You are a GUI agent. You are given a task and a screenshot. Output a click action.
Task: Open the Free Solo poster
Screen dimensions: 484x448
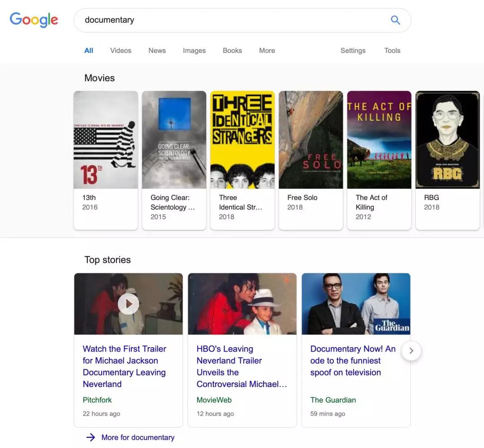[x=311, y=139]
